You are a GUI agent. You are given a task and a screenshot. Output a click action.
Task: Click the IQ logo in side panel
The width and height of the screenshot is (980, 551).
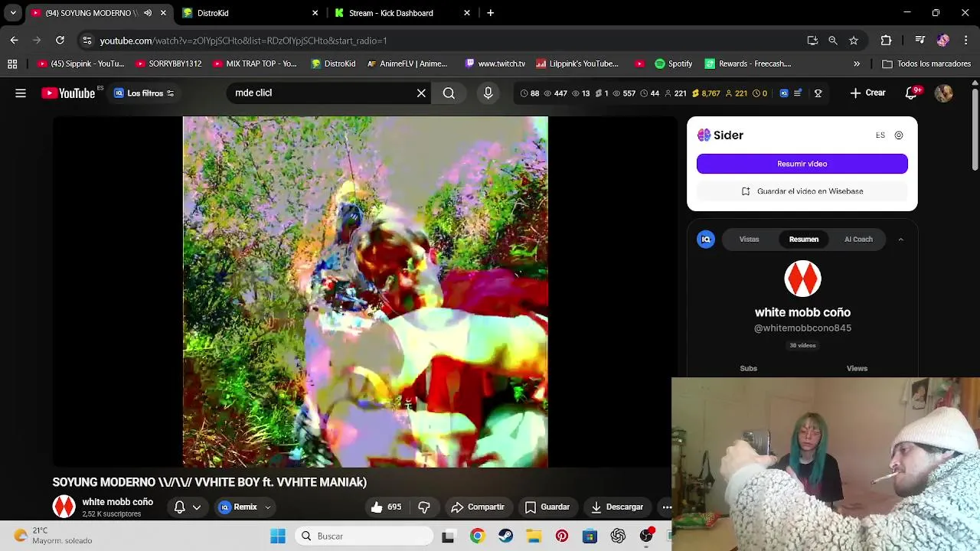click(706, 240)
